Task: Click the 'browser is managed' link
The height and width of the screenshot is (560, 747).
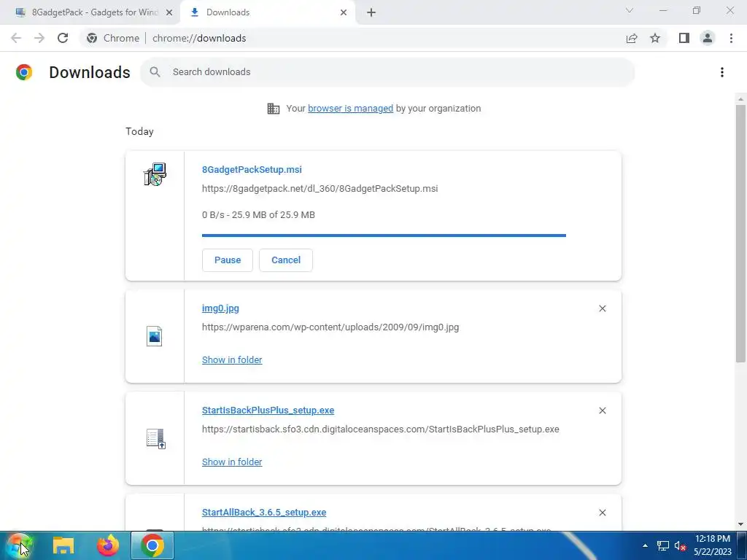Action: pos(351,108)
